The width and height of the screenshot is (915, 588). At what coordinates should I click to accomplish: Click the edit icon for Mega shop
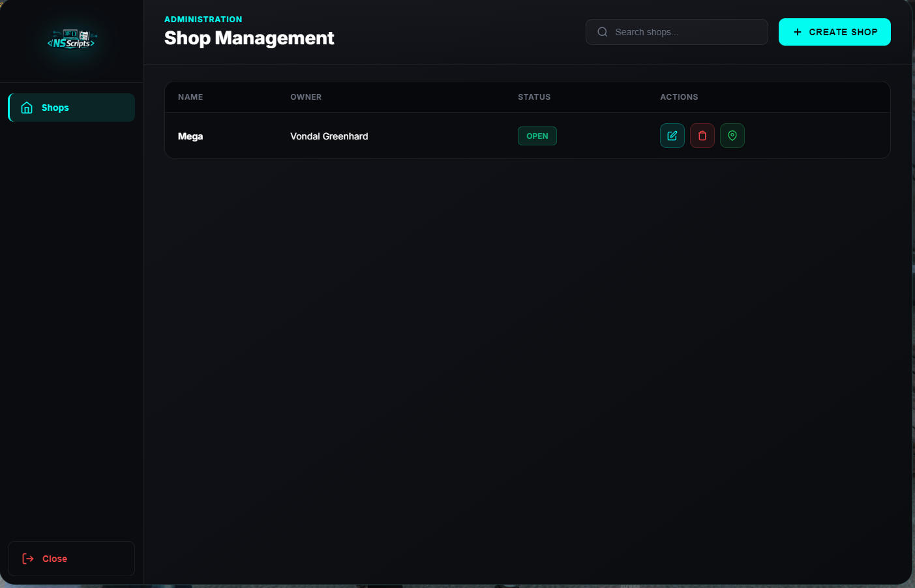pos(672,136)
